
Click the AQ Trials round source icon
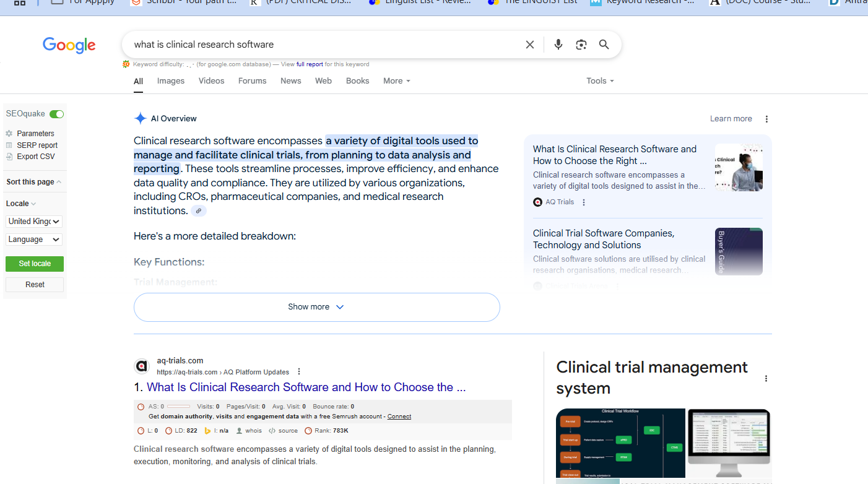(537, 202)
